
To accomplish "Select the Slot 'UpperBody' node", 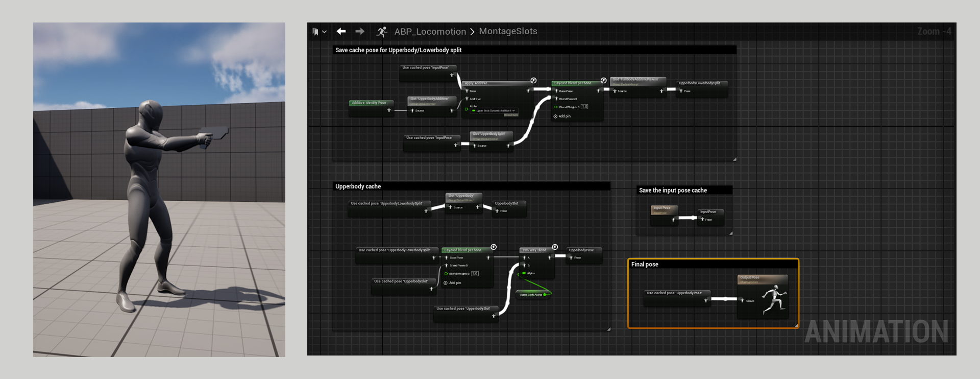I will (463, 202).
